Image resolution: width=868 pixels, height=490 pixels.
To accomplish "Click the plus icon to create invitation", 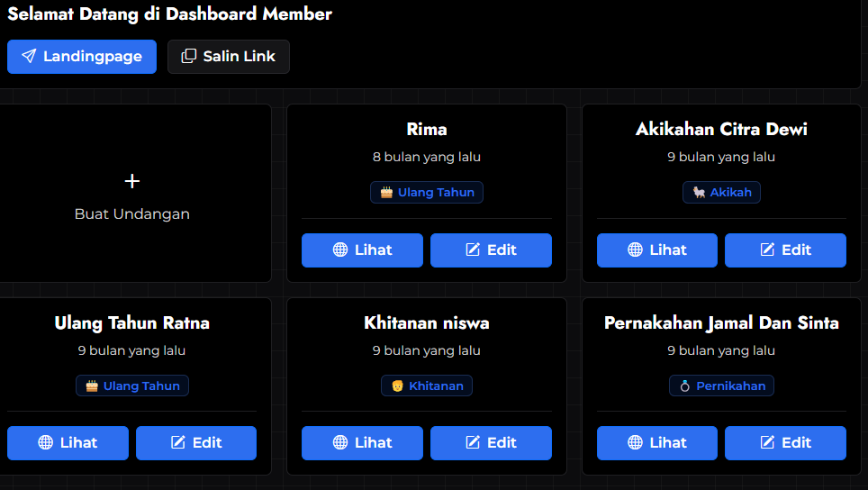I will click(x=132, y=181).
